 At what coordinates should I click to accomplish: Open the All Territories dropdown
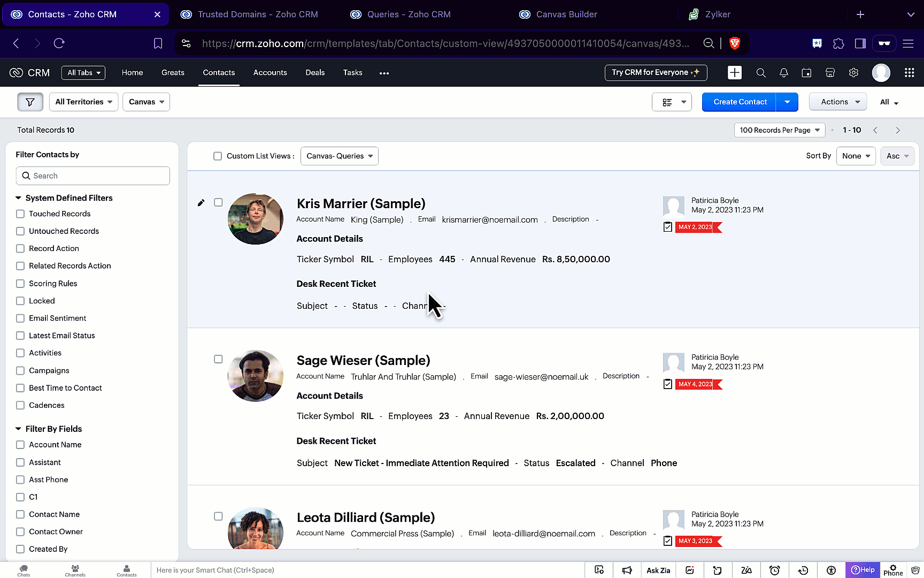(83, 102)
